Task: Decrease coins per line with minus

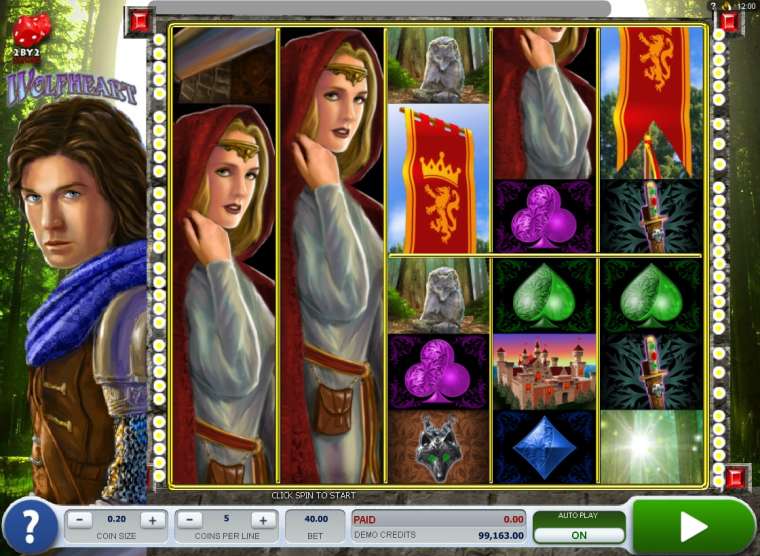Action: coord(190,521)
